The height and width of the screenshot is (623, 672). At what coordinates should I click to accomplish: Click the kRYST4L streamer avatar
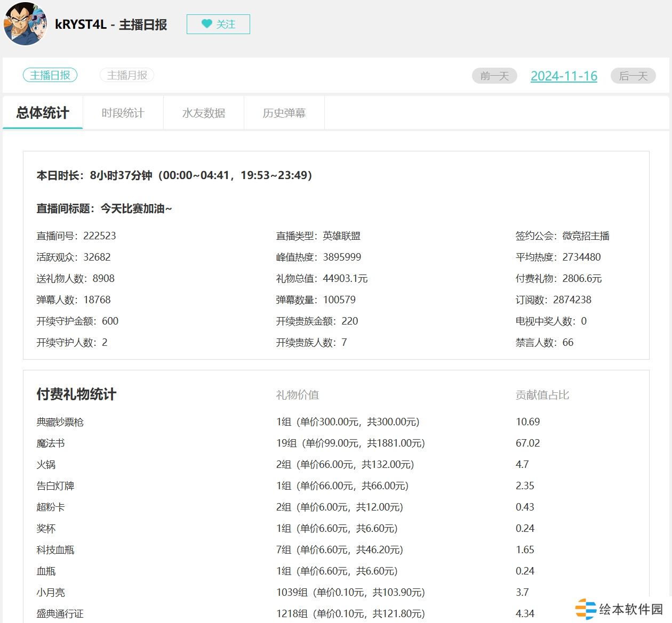click(26, 25)
